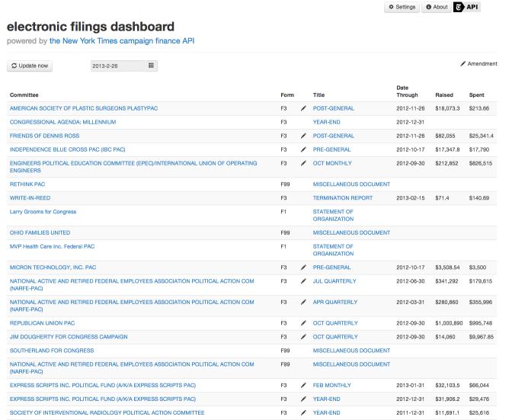Viewport: 512px width, 420px height.
Task: Click amendment pencil icon for Friends of Dennis Ross
Action: pyautogui.click(x=303, y=136)
